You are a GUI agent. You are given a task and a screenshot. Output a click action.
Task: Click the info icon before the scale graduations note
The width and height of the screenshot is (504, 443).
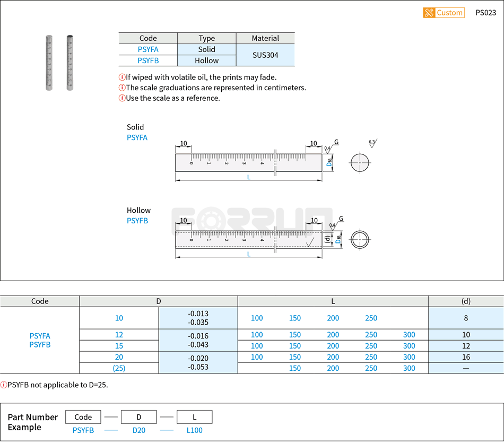coord(121,88)
